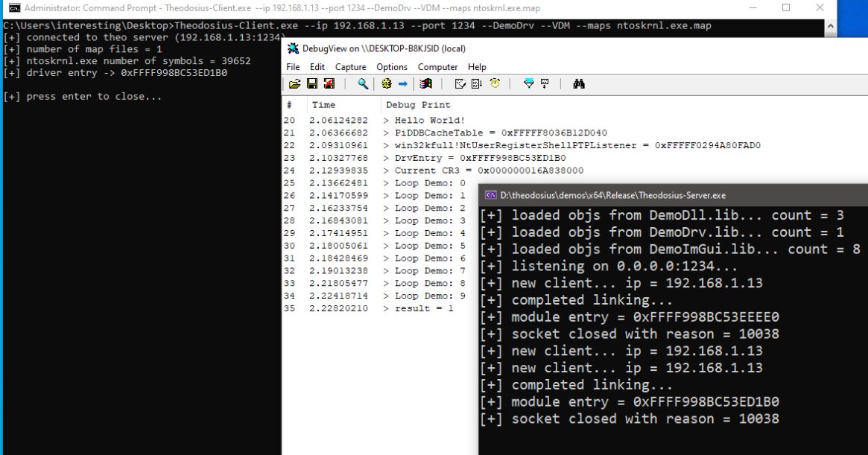Screen dimensions: 868x455
Task: Click 'loaded objs from DemoImGui.lib' line
Action: point(670,249)
